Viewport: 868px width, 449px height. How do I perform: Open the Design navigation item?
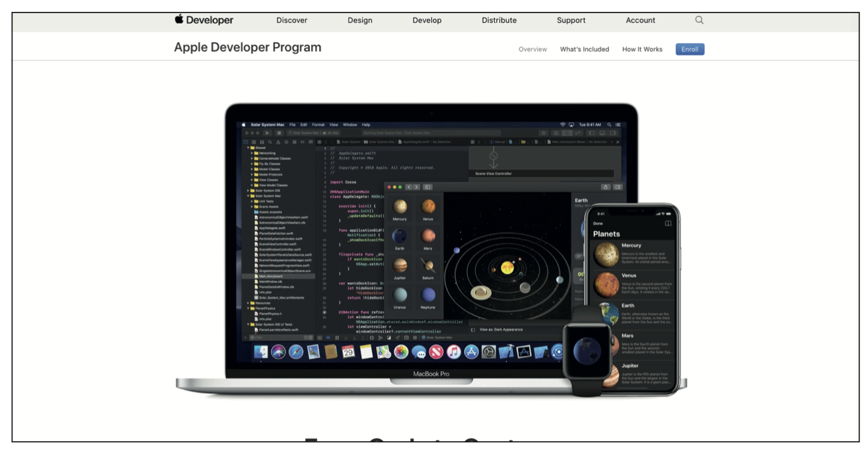click(x=360, y=20)
